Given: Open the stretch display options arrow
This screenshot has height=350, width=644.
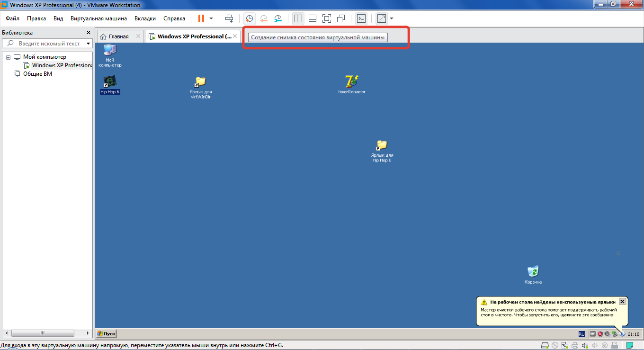Looking at the screenshot, I should pyautogui.click(x=392, y=18).
